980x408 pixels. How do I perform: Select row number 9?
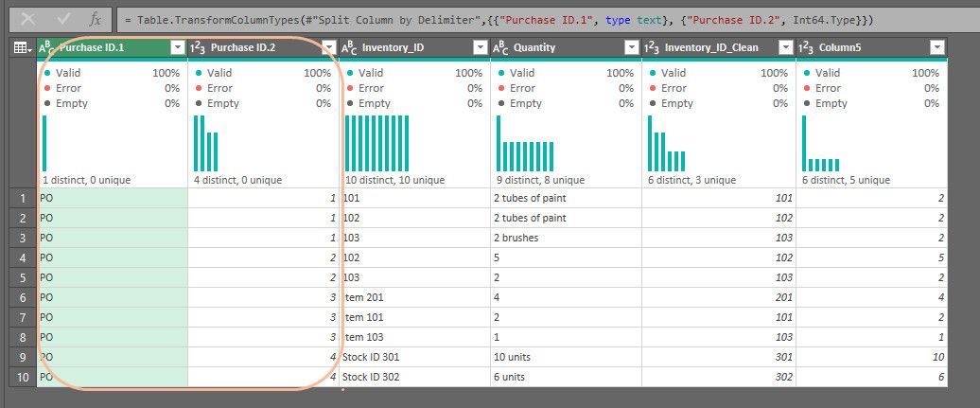pyautogui.click(x=24, y=357)
